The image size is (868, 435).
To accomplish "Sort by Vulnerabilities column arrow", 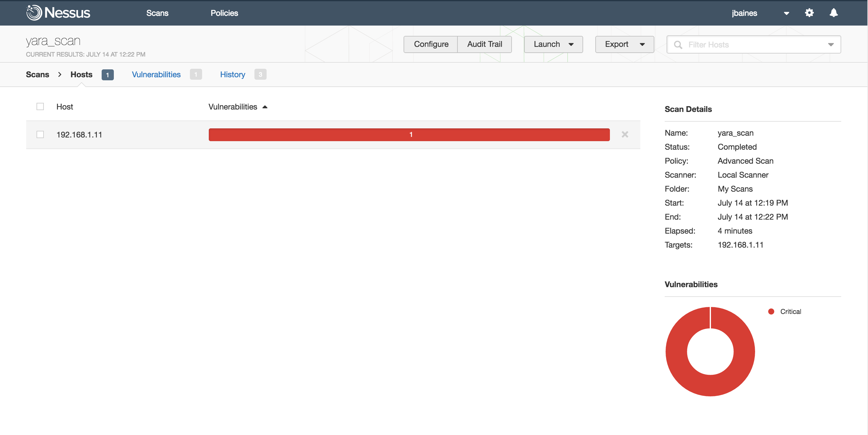I will 265,107.
